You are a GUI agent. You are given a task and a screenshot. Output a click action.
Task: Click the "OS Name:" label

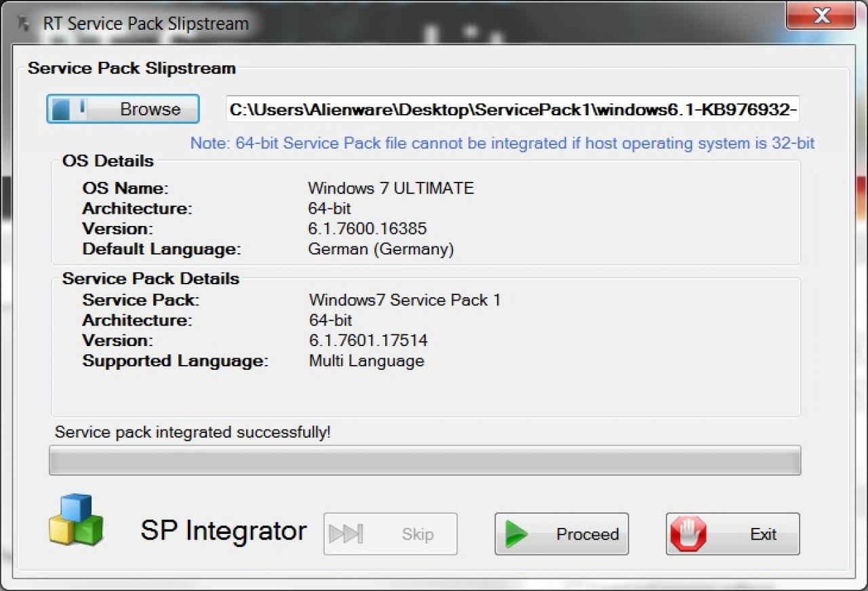(125, 188)
